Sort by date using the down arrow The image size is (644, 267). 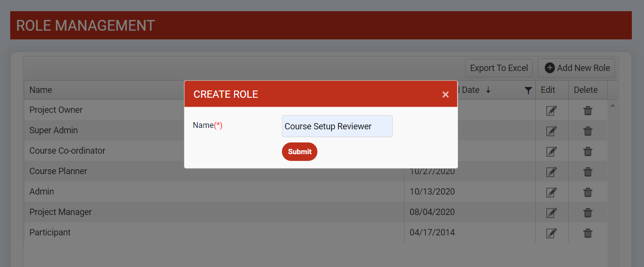pos(488,90)
